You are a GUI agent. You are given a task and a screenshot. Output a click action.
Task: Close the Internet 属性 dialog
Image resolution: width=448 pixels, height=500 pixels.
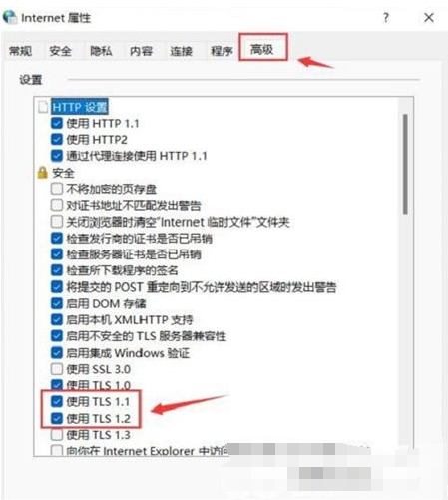(429, 17)
